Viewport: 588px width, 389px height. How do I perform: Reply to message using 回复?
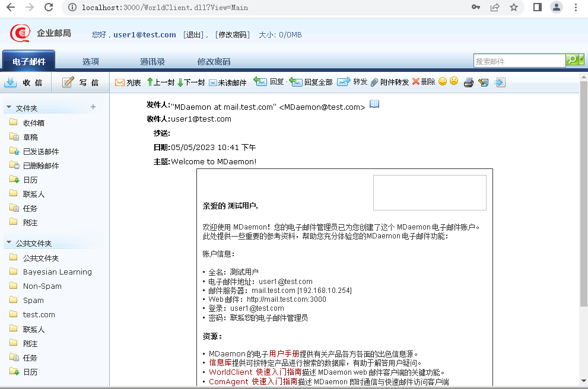[x=269, y=82]
